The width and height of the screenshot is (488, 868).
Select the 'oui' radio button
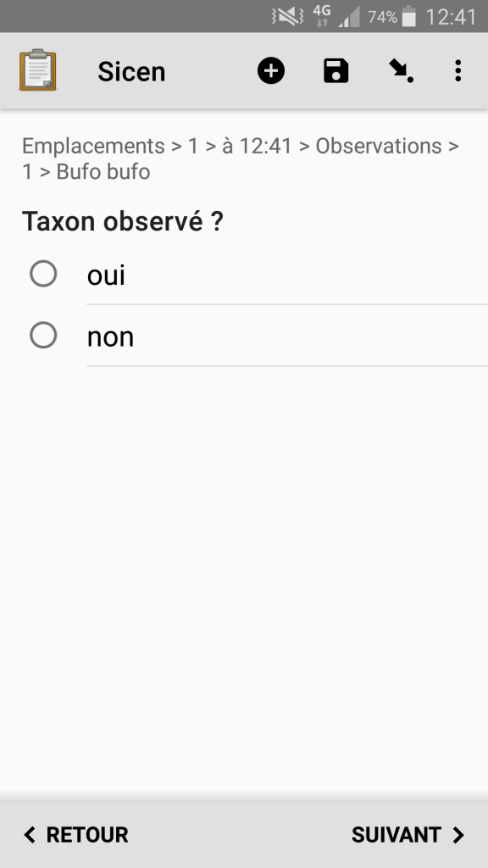pos(43,274)
